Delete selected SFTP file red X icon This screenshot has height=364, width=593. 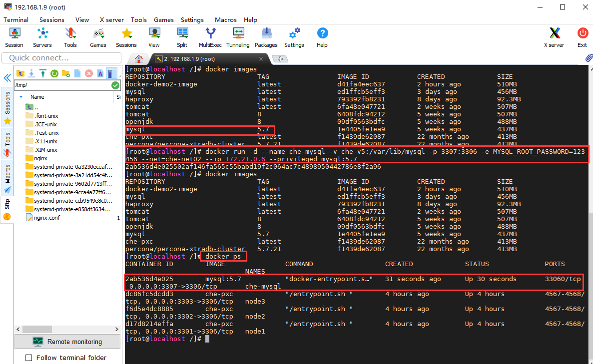point(89,73)
